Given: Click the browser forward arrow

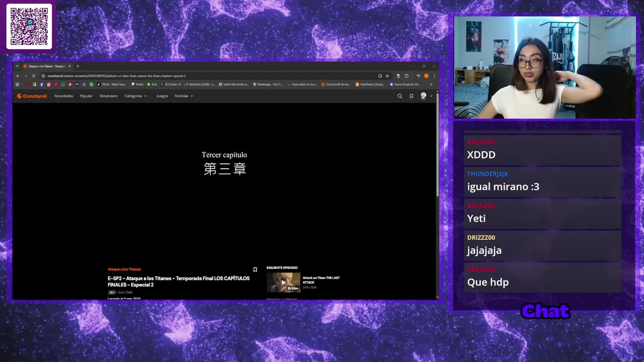Looking at the screenshot, I should (26, 76).
